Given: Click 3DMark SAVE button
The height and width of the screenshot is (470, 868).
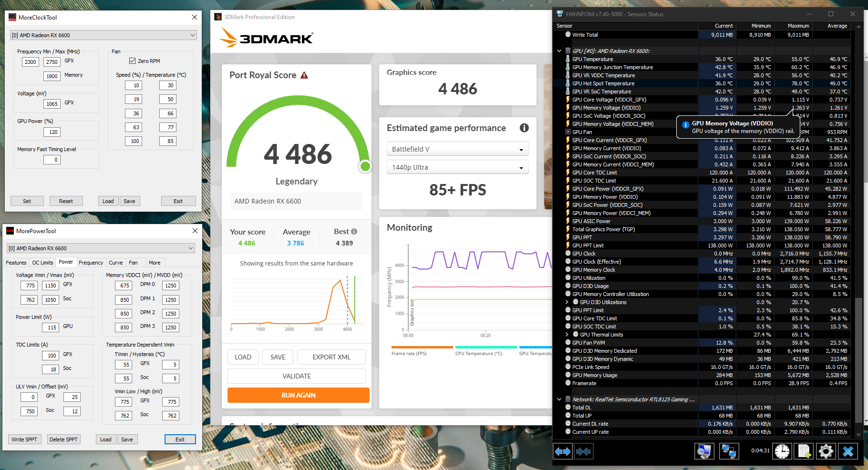Looking at the screenshot, I should (x=278, y=357).
